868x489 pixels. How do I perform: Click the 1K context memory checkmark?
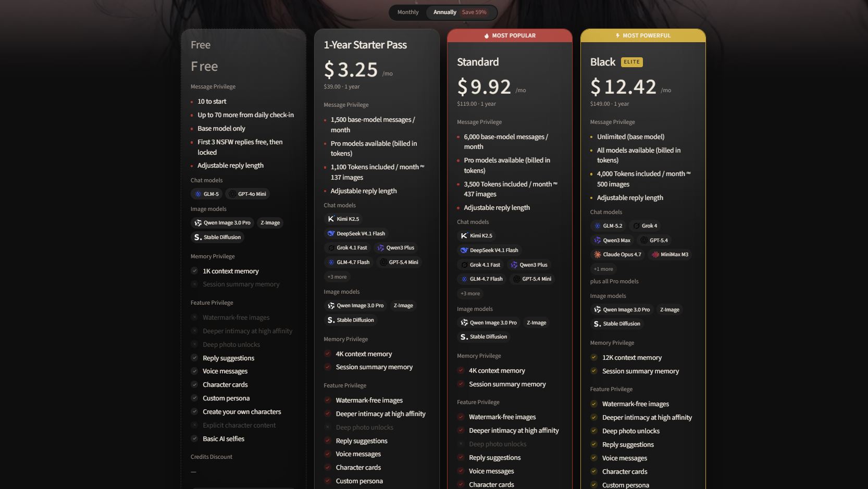point(194,271)
